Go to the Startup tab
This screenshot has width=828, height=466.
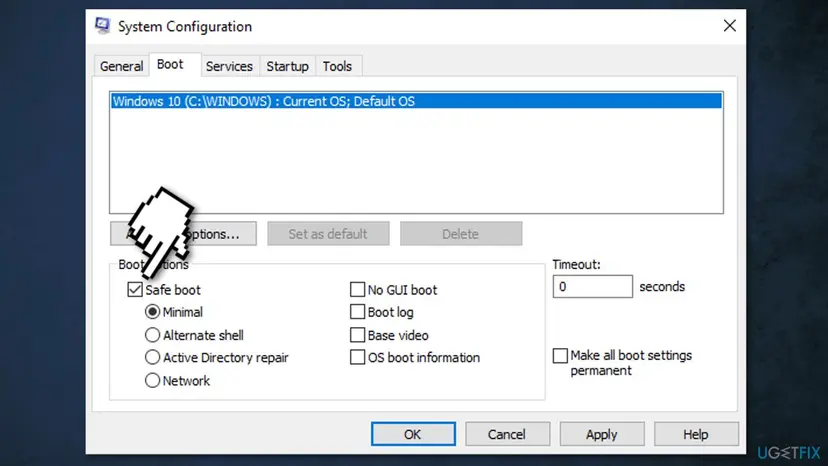[287, 66]
